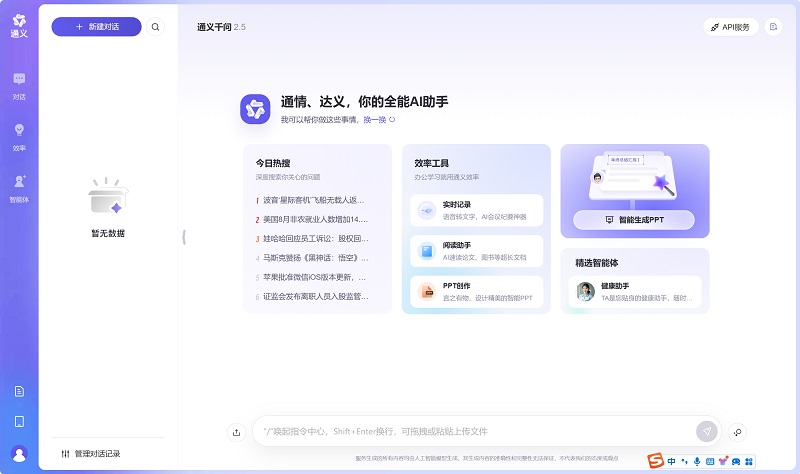Click the 健康助手 avatar picture

pos(586,292)
